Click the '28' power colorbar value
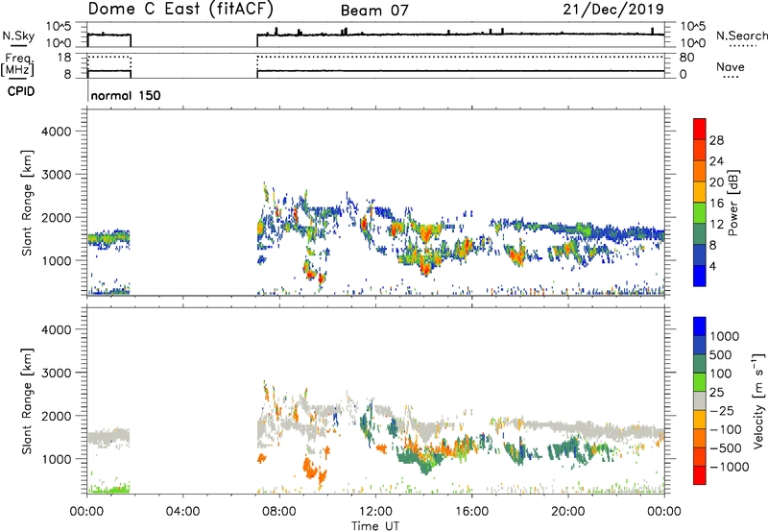This screenshot has width=768, height=532. [716, 140]
